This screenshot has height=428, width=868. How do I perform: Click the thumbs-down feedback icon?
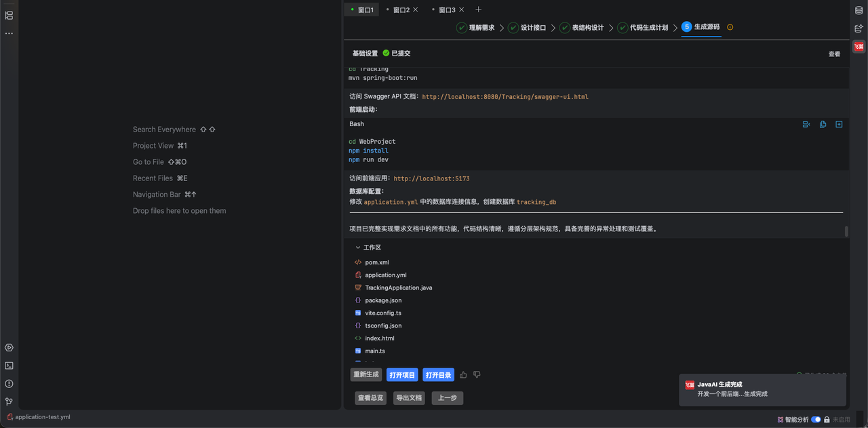pyautogui.click(x=477, y=374)
